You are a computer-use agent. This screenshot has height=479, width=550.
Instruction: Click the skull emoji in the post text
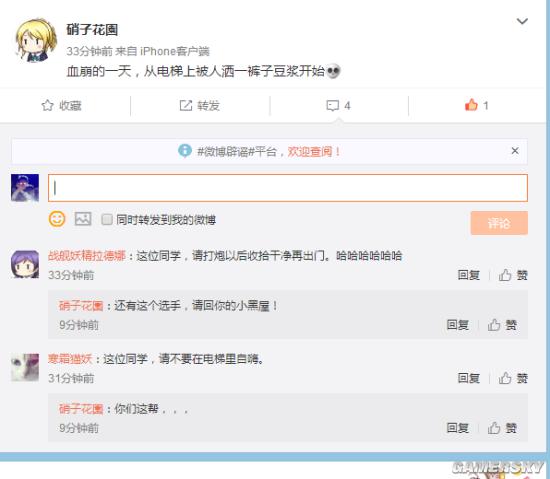pyautogui.click(x=333, y=72)
